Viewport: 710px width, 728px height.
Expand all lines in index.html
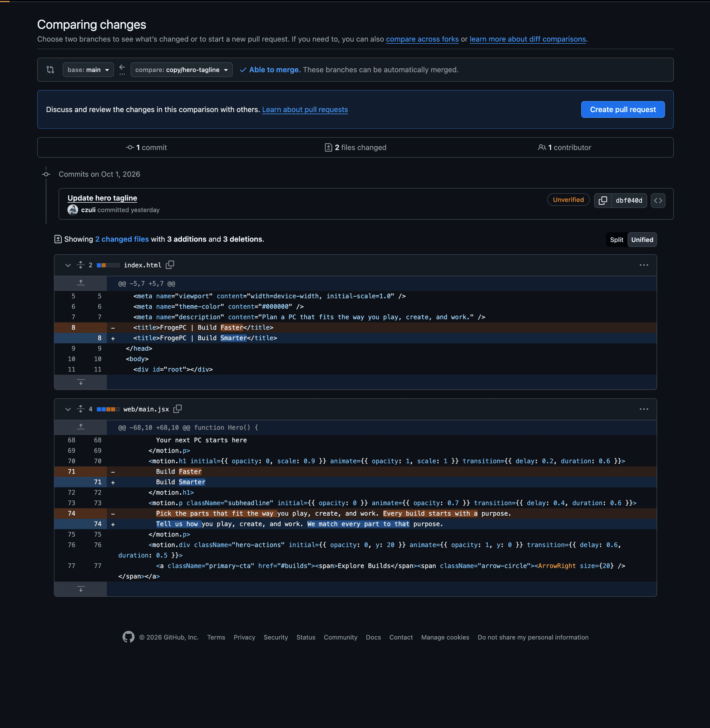point(81,265)
